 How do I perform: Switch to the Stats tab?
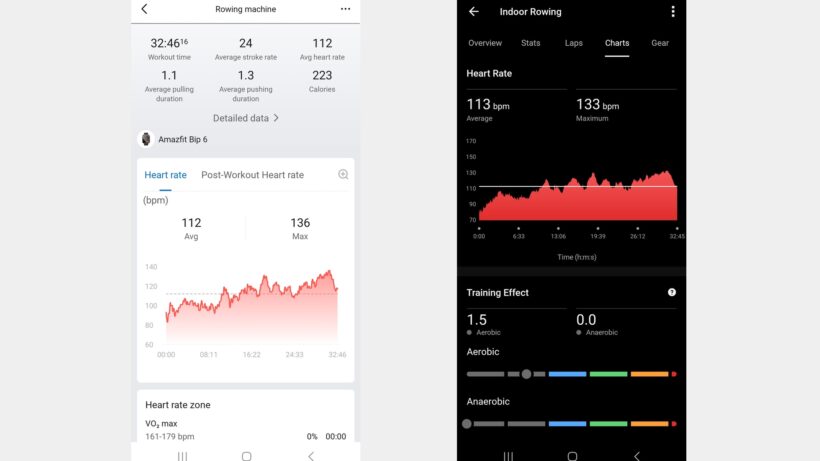coord(530,43)
